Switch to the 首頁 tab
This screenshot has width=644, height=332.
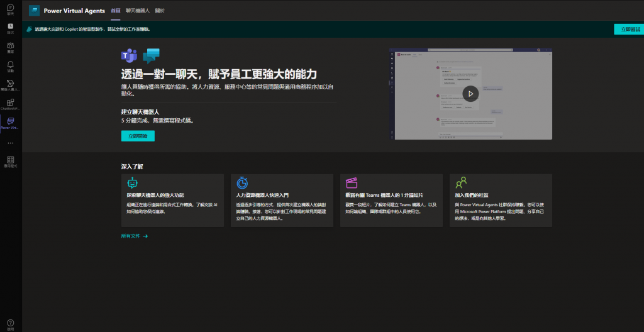click(x=116, y=11)
